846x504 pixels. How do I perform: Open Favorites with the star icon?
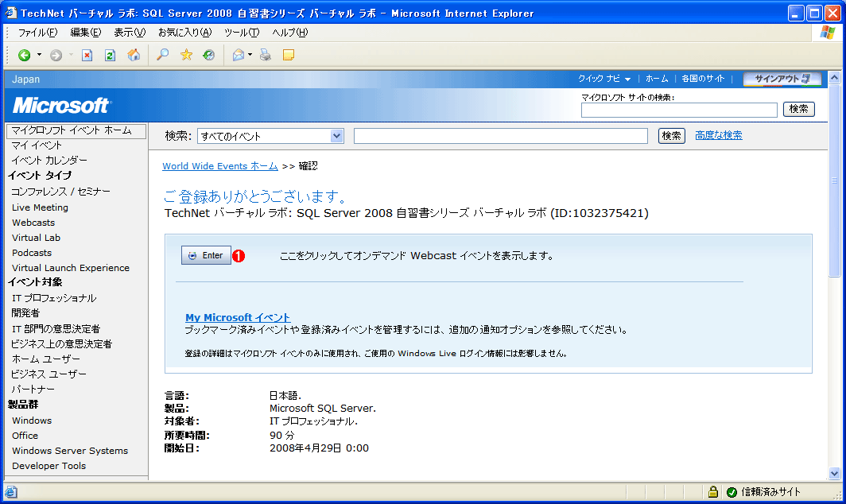tap(186, 55)
